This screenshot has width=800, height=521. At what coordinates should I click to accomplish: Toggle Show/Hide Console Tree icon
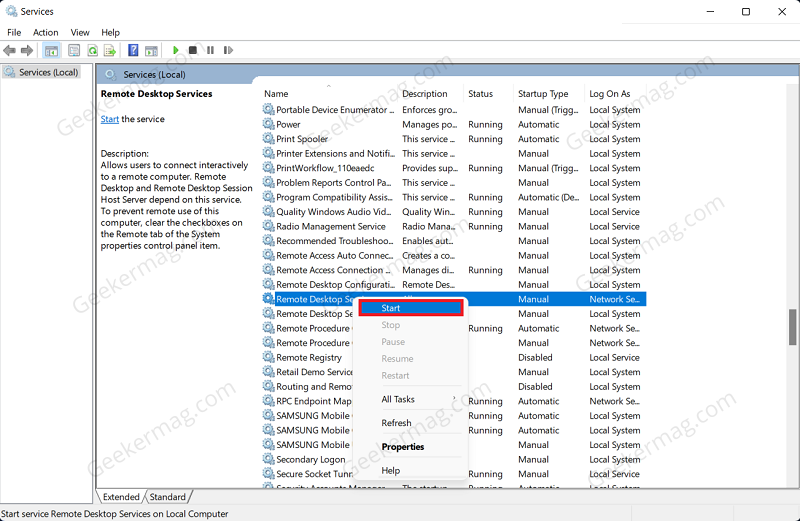[x=51, y=50]
